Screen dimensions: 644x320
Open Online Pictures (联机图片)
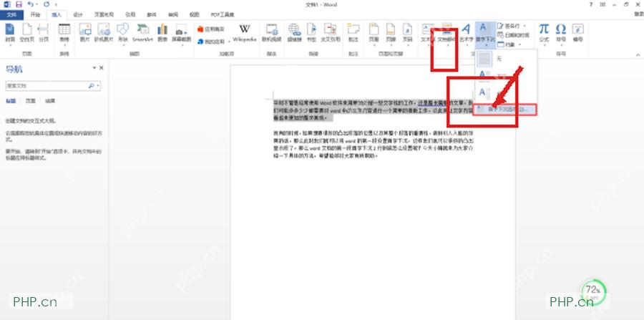click(x=102, y=33)
